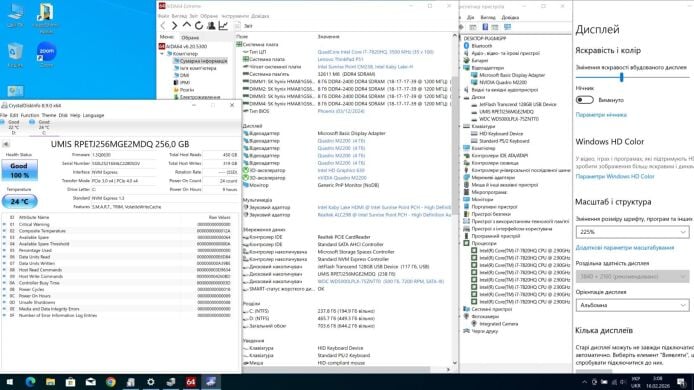Screen dimensions: 694x390
Task: Open the Function menu in CrystalDiskInfo
Action: [30, 115]
